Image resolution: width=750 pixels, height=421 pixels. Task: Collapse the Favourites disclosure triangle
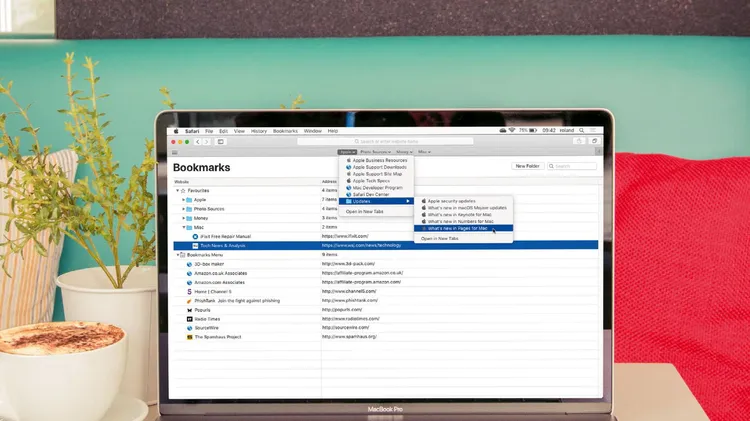pos(177,191)
